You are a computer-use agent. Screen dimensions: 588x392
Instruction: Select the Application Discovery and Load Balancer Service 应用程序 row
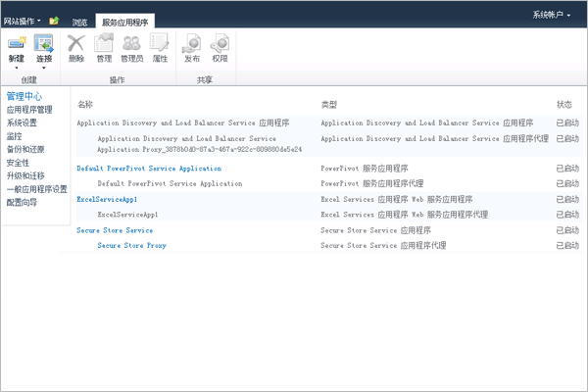328,122
